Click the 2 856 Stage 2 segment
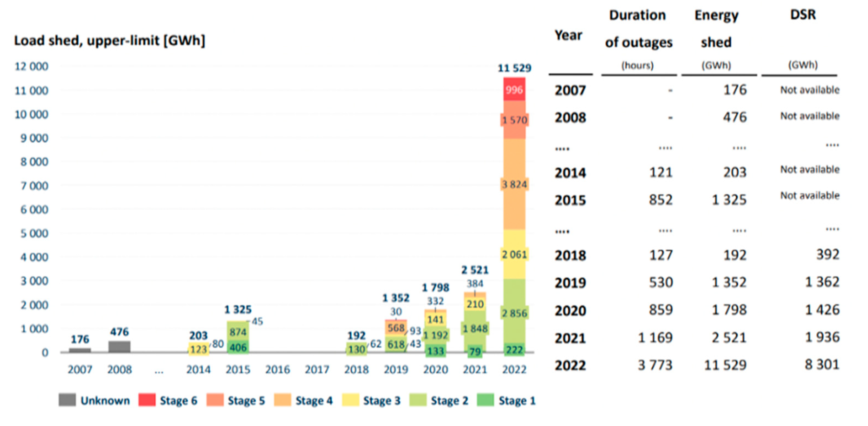Screen dimensions: 868x426 pyautogui.click(x=514, y=313)
